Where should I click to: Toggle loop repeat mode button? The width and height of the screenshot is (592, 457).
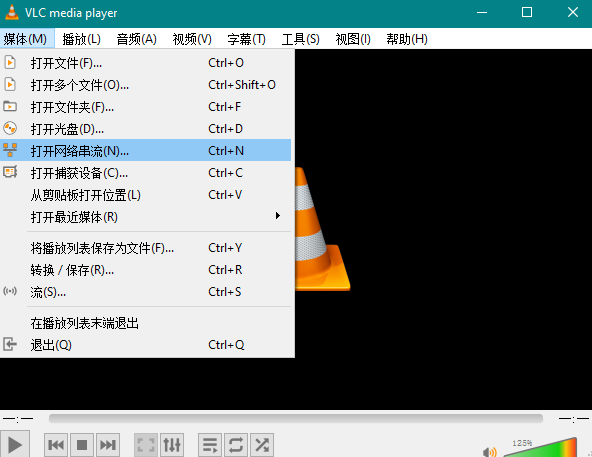point(236,445)
